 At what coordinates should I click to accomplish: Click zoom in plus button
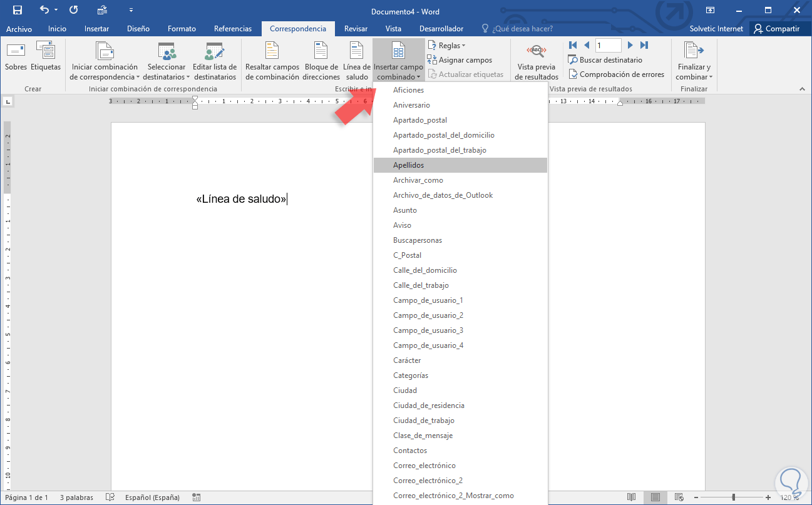pyautogui.click(x=768, y=497)
